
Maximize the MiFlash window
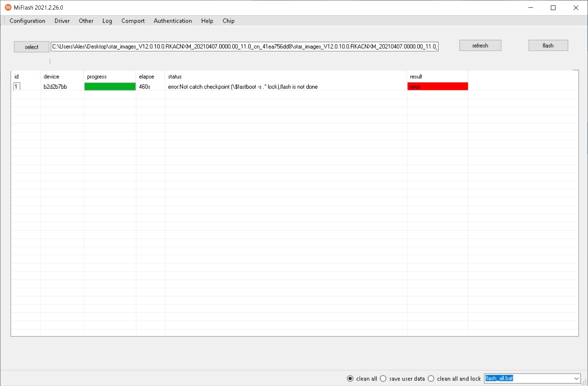click(x=553, y=7)
